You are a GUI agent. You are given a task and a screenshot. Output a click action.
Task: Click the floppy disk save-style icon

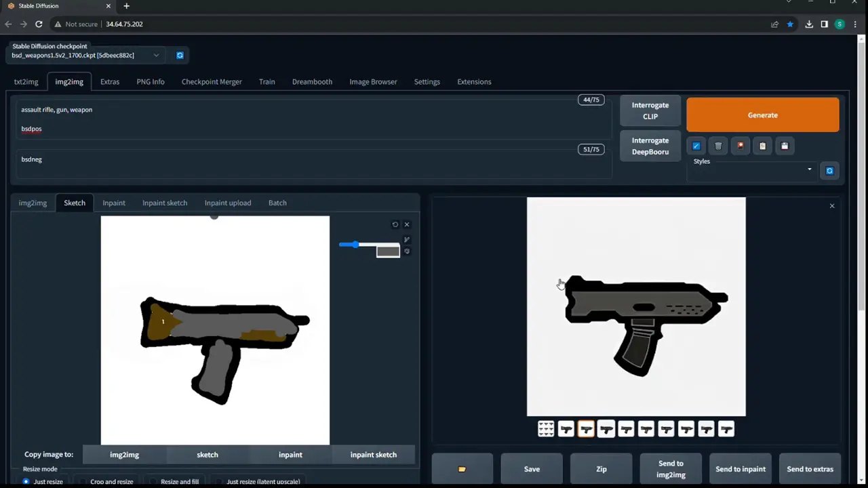pyautogui.click(x=785, y=146)
